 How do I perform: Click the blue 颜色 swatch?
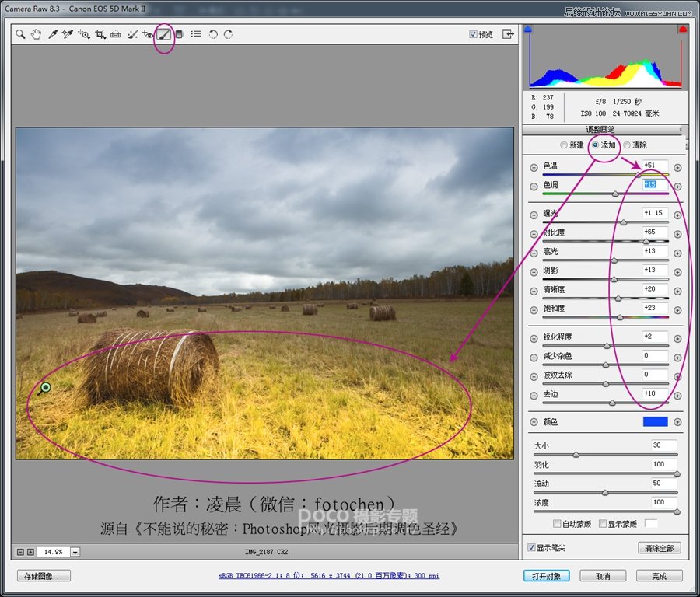click(655, 421)
